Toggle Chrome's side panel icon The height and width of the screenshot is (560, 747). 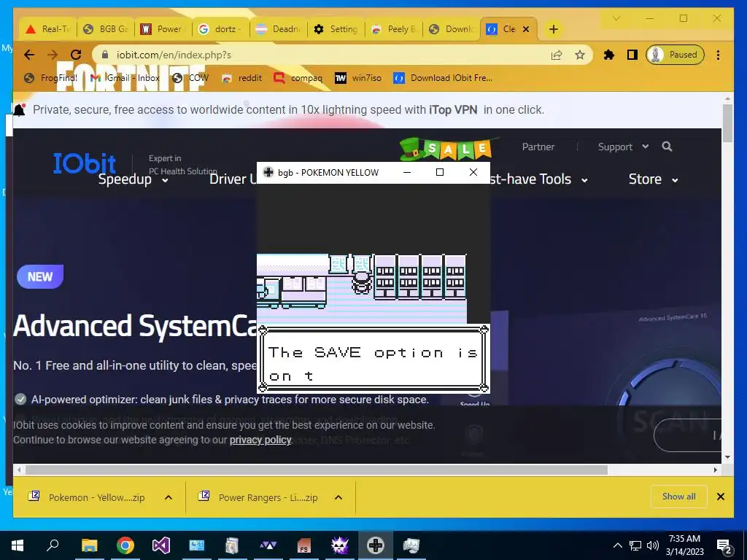click(632, 55)
